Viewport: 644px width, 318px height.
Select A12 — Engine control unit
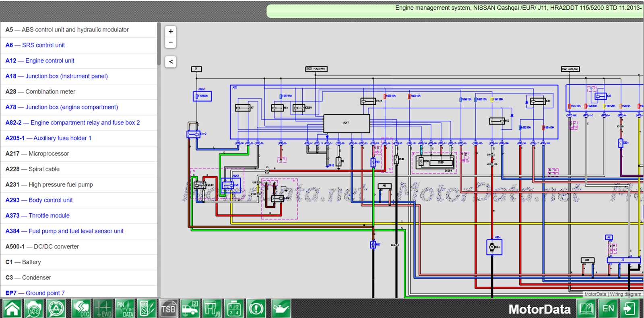click(x=78, y=61)
